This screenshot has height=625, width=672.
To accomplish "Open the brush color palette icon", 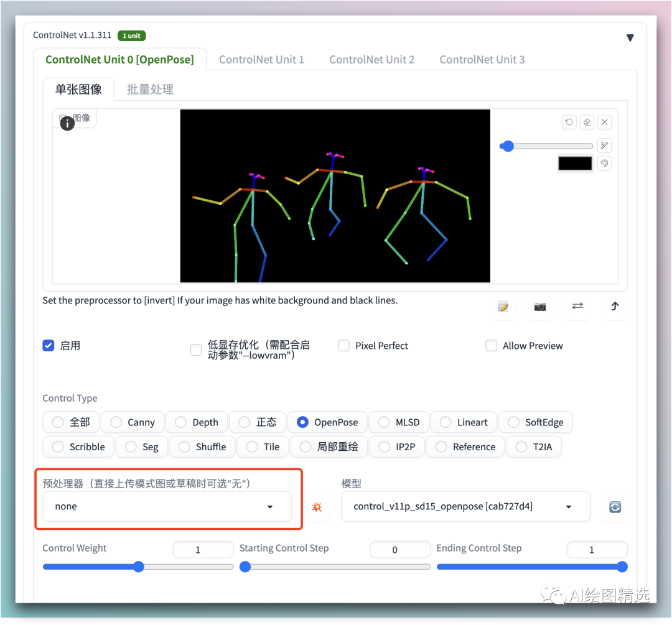I will pos(604,163).
